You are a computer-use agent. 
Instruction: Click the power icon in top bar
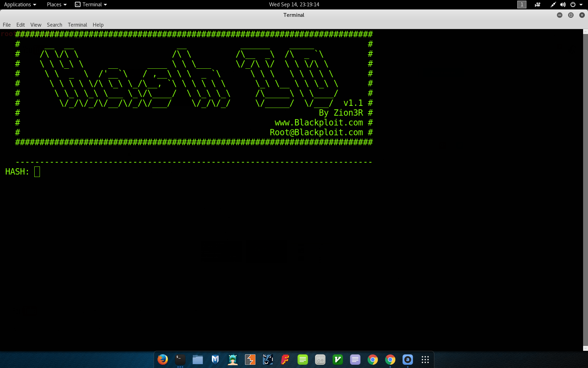[x=573, y=5]
